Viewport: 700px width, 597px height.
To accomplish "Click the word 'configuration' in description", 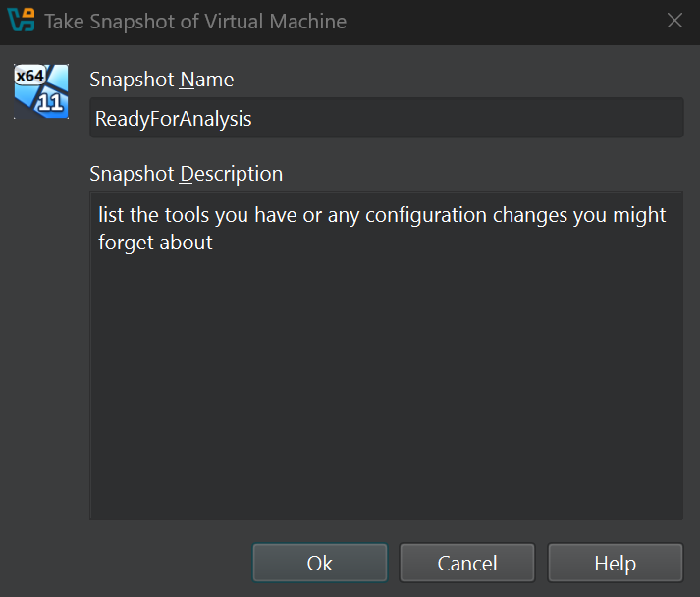I will (426, 216).
